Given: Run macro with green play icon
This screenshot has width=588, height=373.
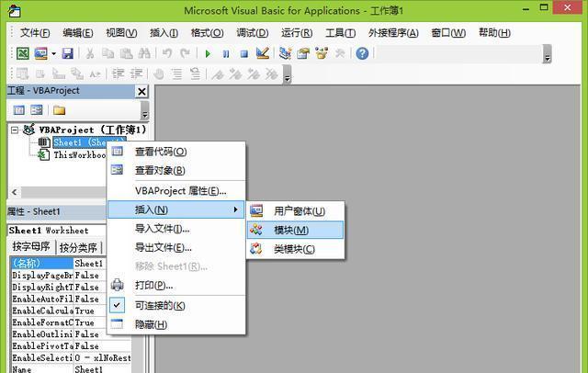Looking at the screenshot, I should pos(209,53).
